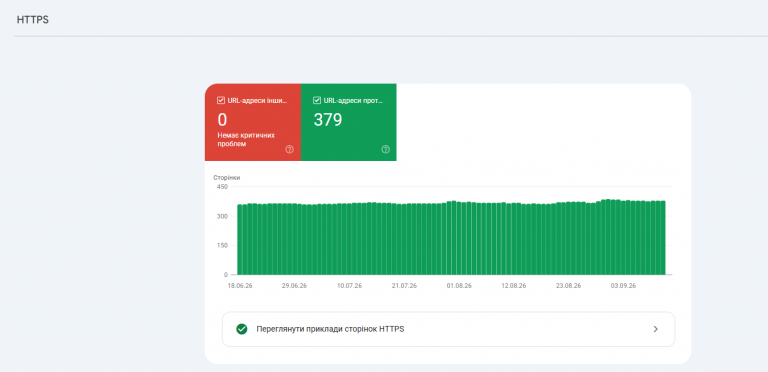The width and height of the screenshot is (768, 372).
Task: Click the 29.06.26 date label
Action: (294, 286)
